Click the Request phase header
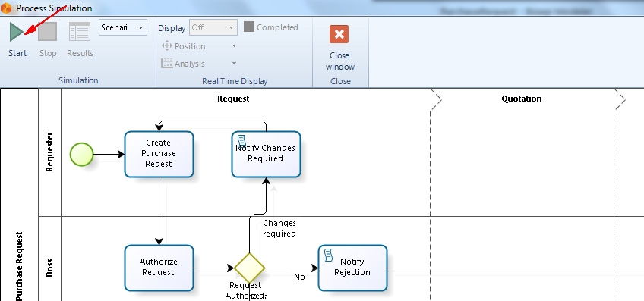The height and width of the screenshot is (301, 644). pos(233,99)
